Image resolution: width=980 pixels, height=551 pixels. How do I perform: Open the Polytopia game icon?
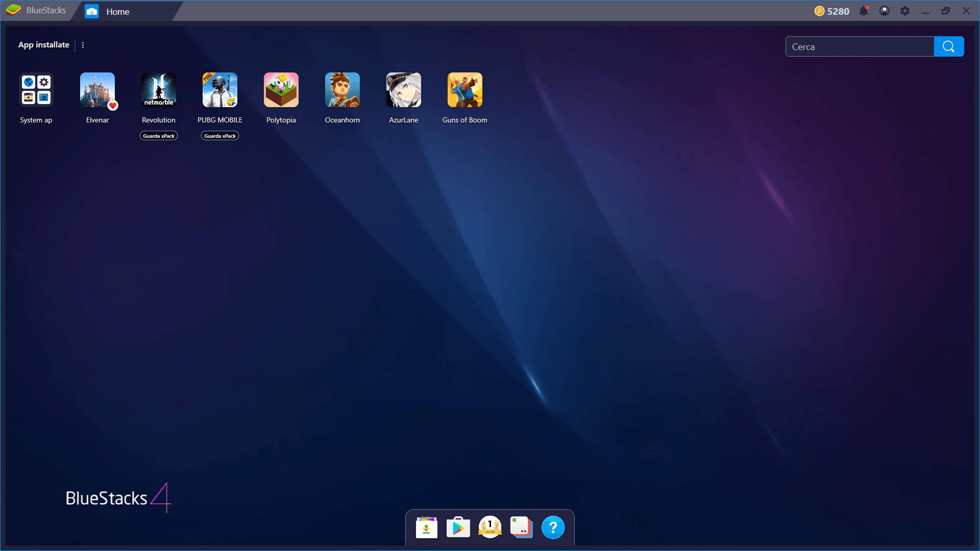281,90
